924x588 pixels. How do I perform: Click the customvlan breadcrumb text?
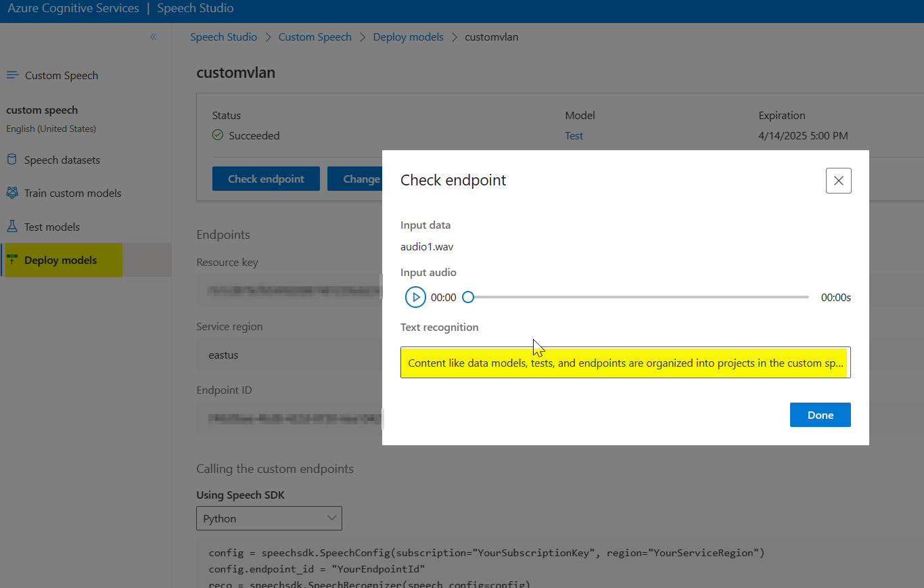click(x=492, y=37)
